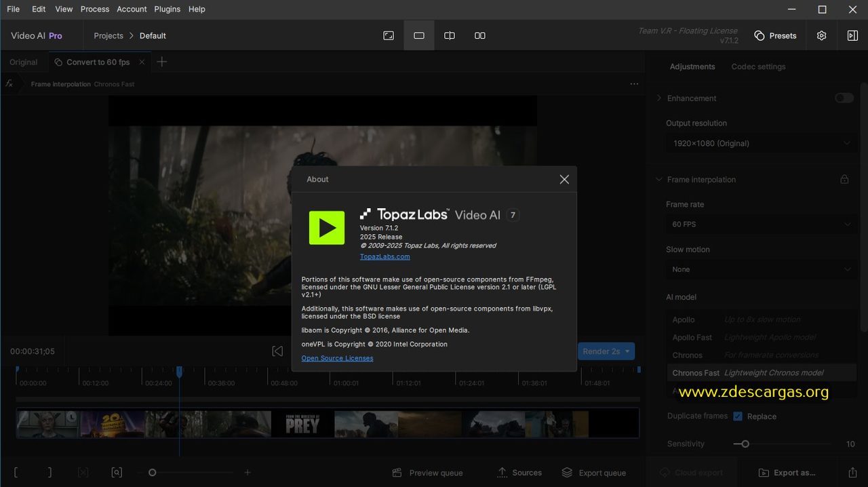Click the timeline playhead marker
Screen dimensions: 868x487
pyautogui.click(x=179, y=372)
